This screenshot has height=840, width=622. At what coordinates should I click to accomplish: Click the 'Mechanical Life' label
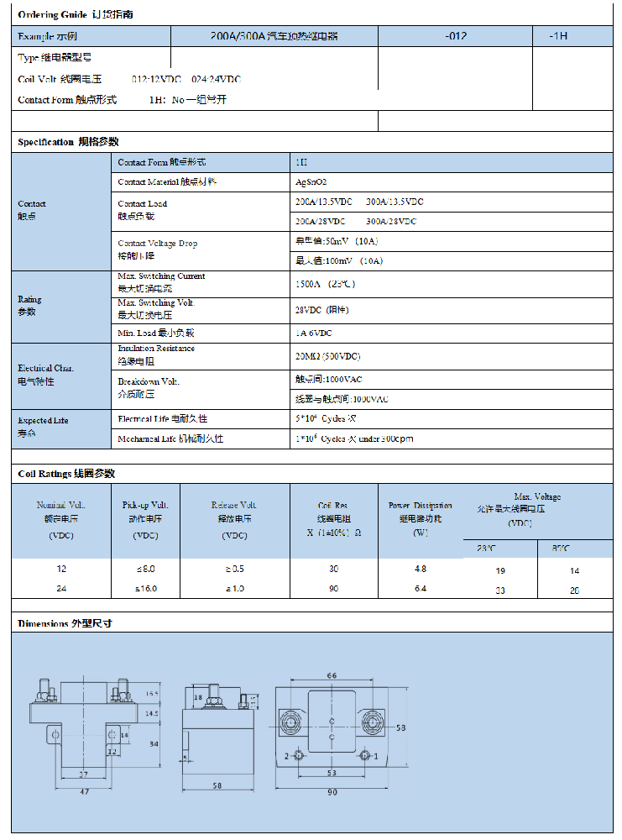click(170, 438)
